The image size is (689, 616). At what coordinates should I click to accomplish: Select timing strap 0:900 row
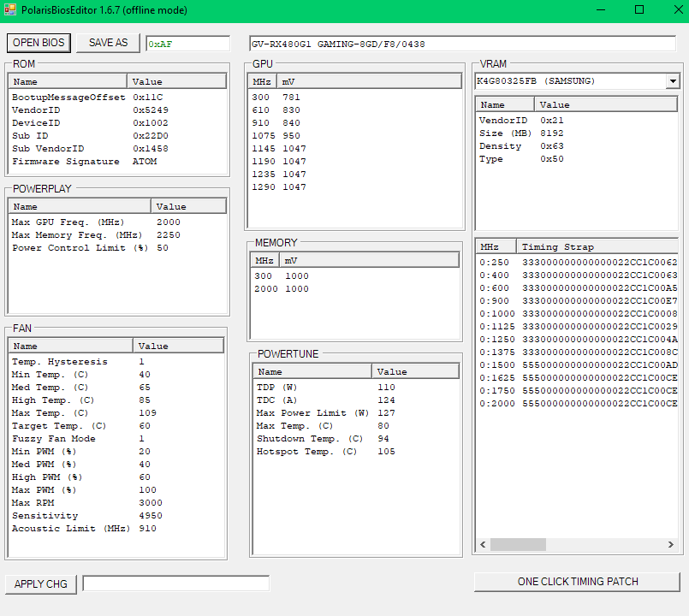578,301
